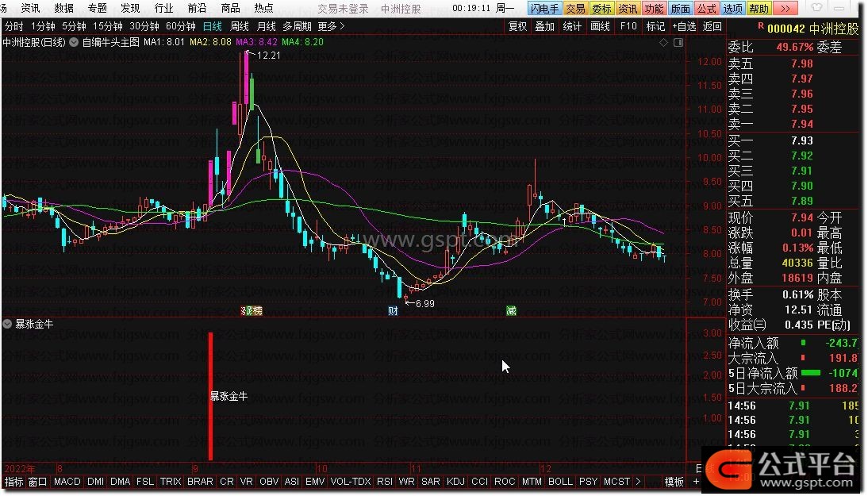Click the 标记 mark button

(x=655, y=26)
